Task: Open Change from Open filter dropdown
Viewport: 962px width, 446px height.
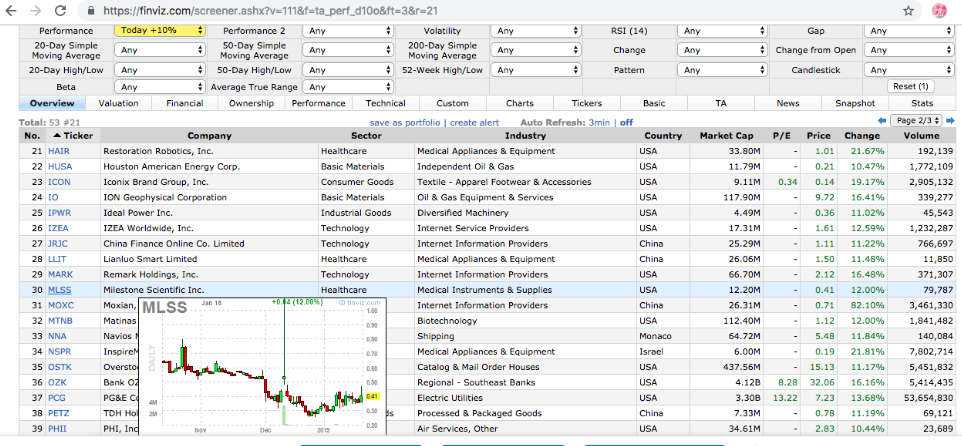Action: 909,50
